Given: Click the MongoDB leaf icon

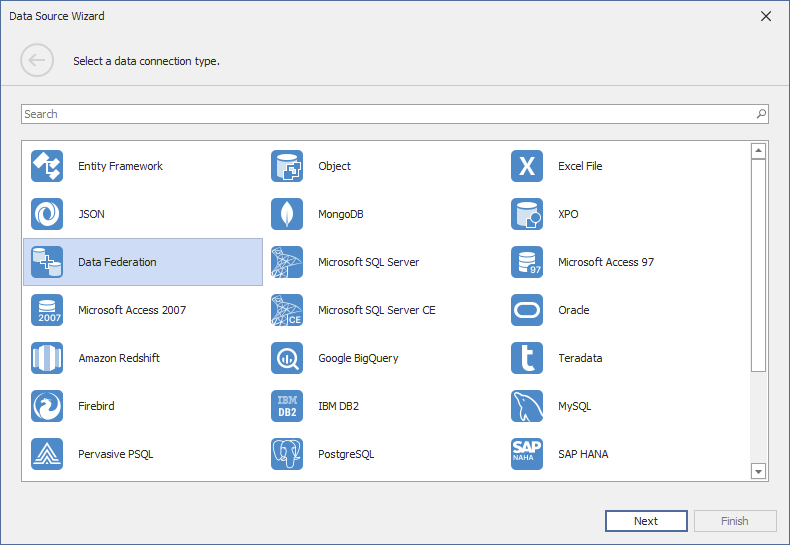Looking at the screenshot, I should point(287,214).
